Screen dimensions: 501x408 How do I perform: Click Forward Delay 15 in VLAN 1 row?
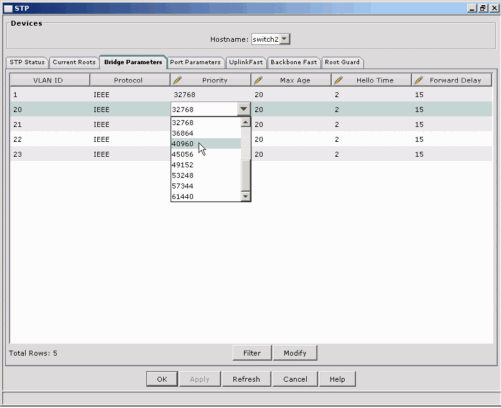click(419, 95)
